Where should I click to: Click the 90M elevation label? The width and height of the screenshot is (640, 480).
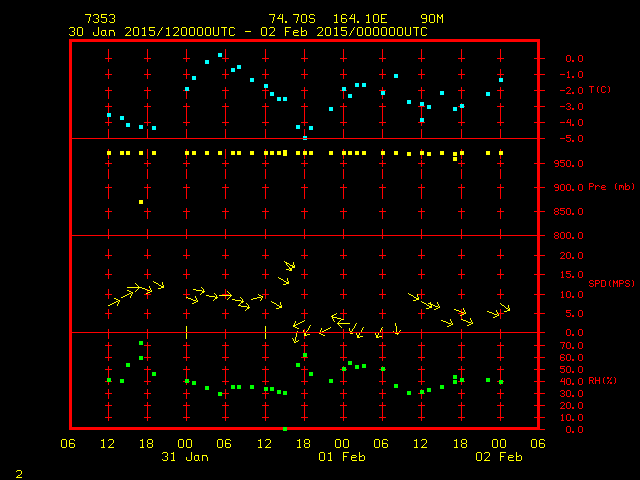[432, 19]
